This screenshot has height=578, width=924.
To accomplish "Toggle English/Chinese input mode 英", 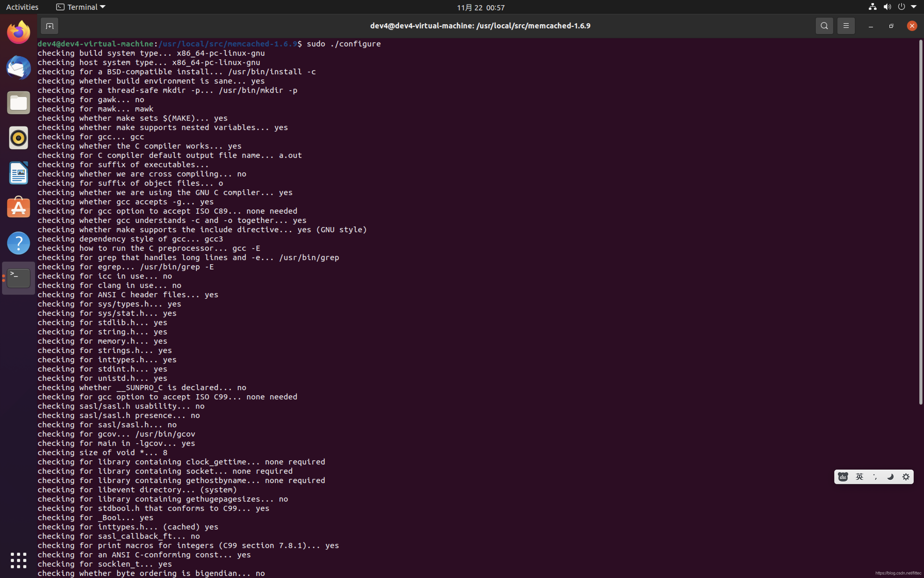I will pos(859,477).
